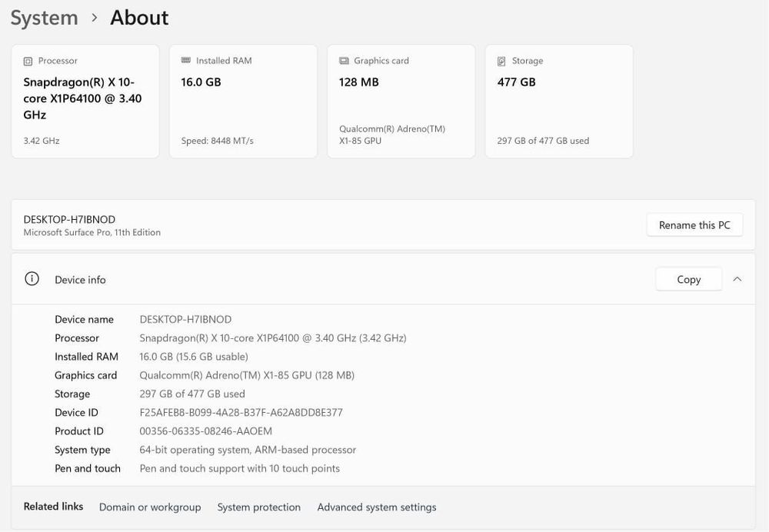This screenshot has height=532, width=769.
Task: Click 'Speed: 8448 MT/s' text
Action: coord(218,141)
